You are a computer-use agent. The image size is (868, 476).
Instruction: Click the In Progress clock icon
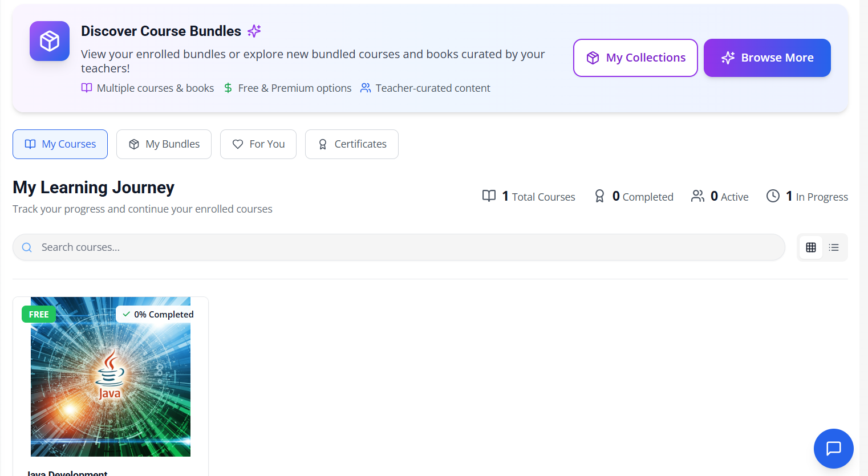[x=773, y=196]
